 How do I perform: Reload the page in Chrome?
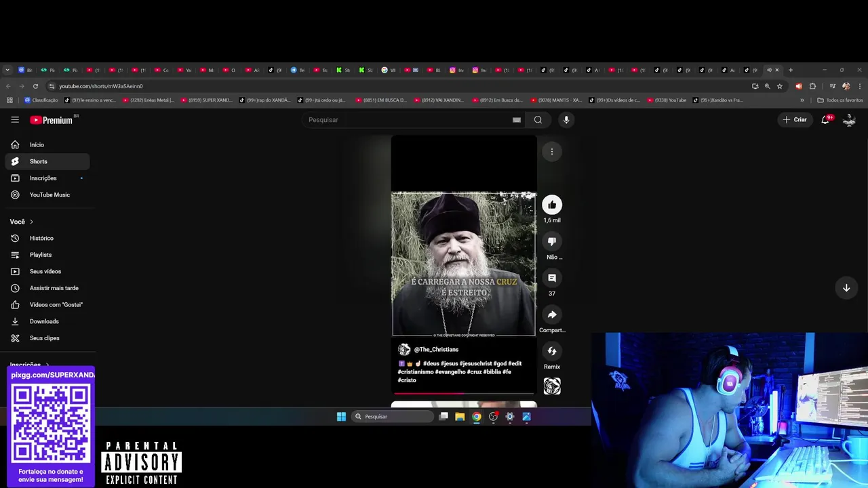click(35, 86)
